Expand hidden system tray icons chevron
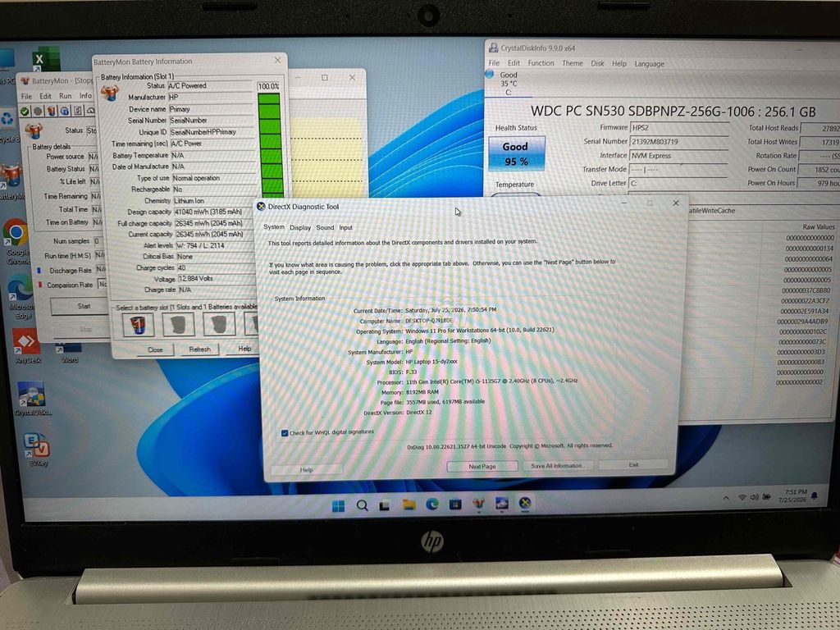Image resolution: width=840 pixels, height=630 pixels. (726, 498)
